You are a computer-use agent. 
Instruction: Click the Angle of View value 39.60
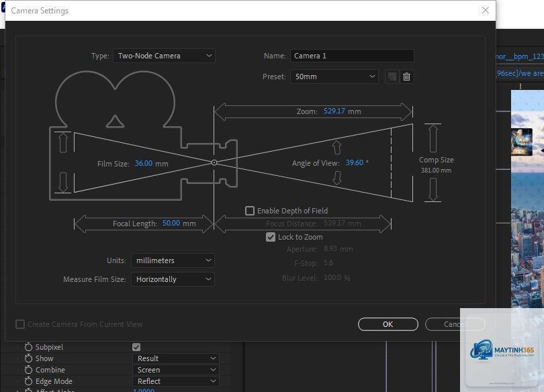[x=354, y=162]
